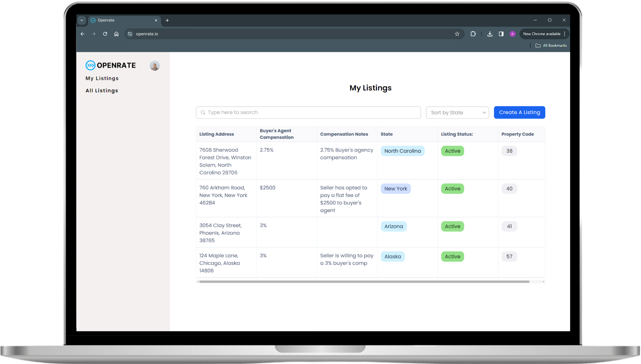641x364 pixels.
Task: Navigate to My Listings in sidebar
Action: 102,78
